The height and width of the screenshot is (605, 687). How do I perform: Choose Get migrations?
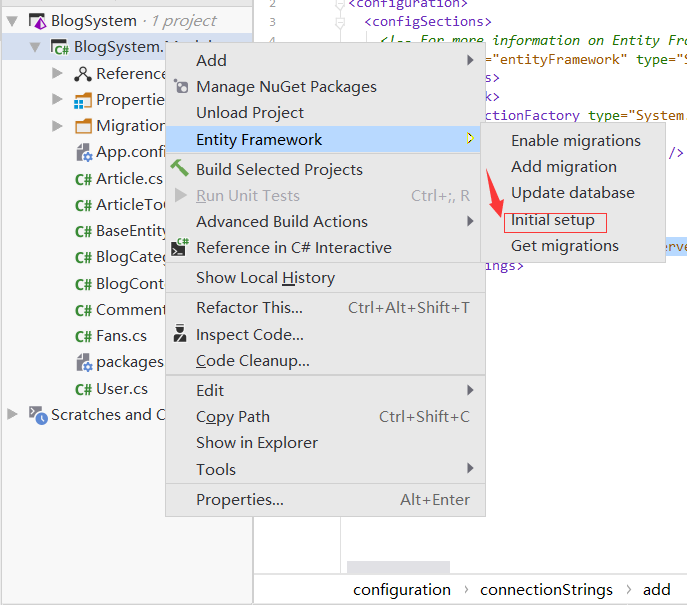coord(573,246)
